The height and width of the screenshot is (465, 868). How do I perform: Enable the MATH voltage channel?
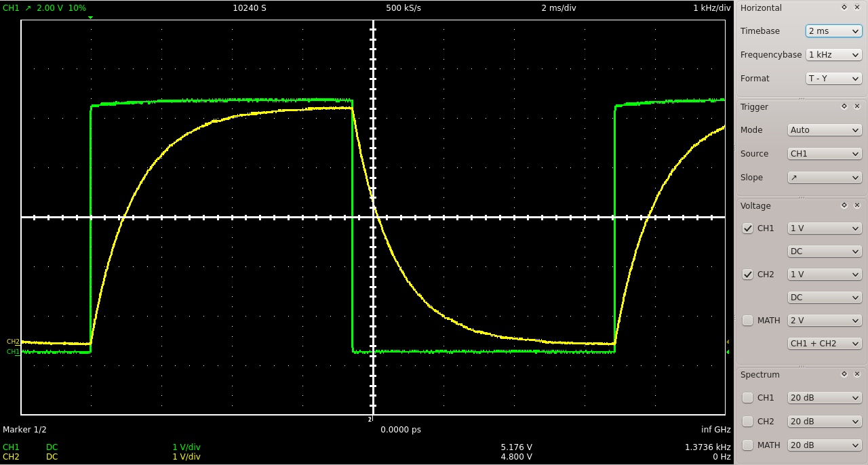point(748,321)
